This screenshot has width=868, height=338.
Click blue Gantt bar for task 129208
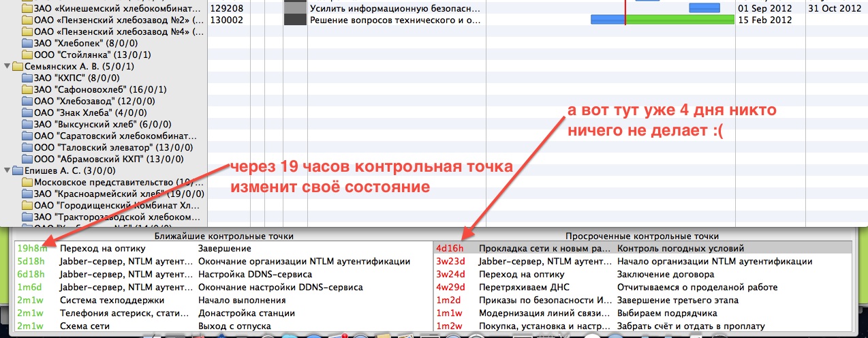[x=704, y=8]
